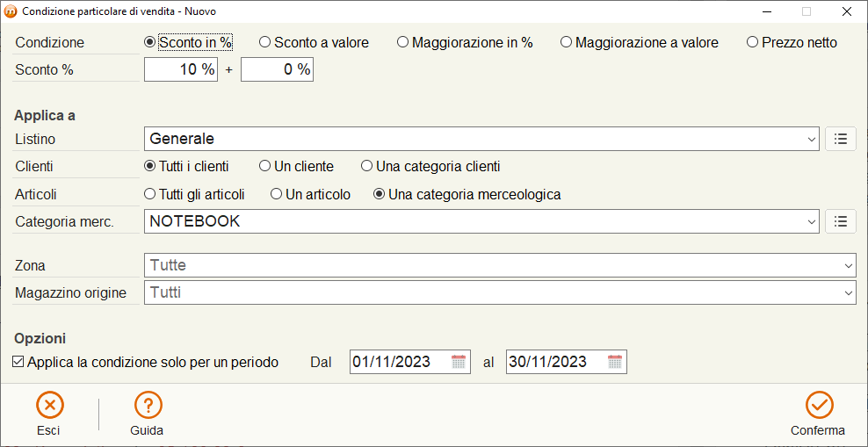Choose Un articolo radio button
This screenshot has height=447, width=868.
[310, 194]
